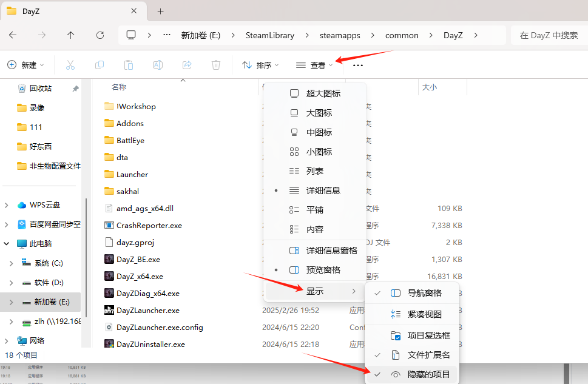
Task: Select the dayz.gproj file
Action: pyautogui.click(x=129, y=242)
